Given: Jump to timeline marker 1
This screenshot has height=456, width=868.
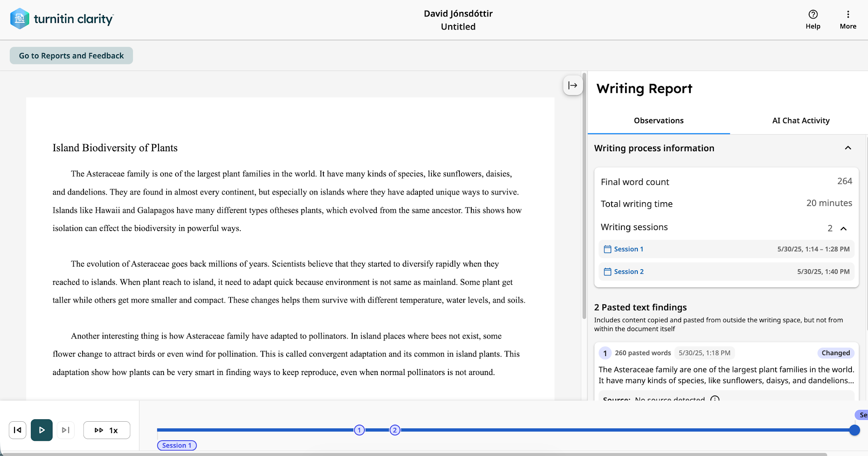Looking at the screenshot, I should 359,430.
